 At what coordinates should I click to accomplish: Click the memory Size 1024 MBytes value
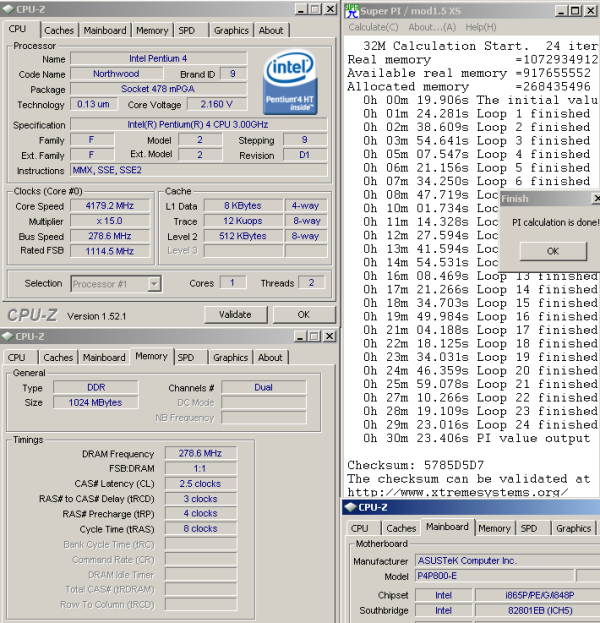click(x=96, y=402)
